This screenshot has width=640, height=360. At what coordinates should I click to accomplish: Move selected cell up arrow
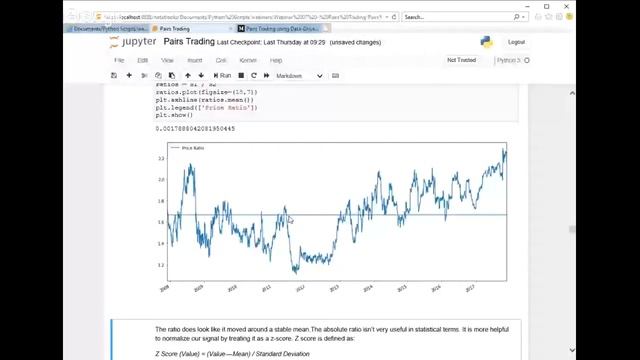tap(188, 76)
